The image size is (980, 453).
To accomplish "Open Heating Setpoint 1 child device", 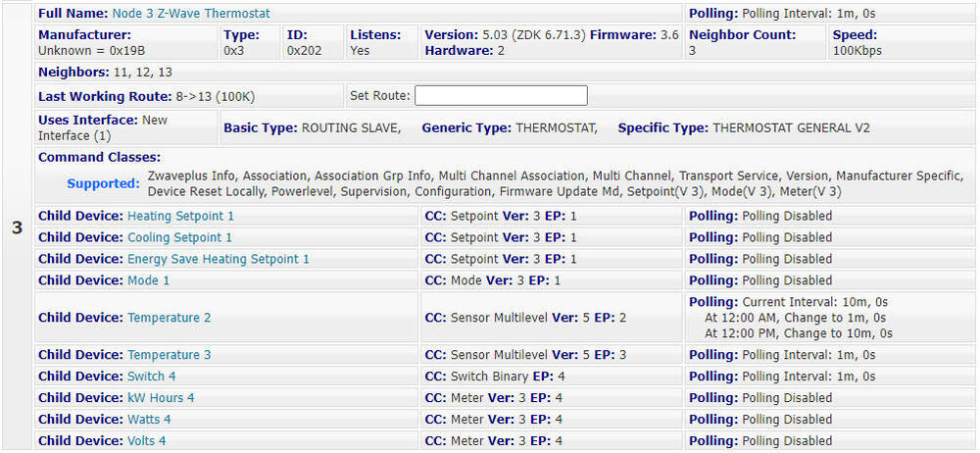I will pos(180,216).
